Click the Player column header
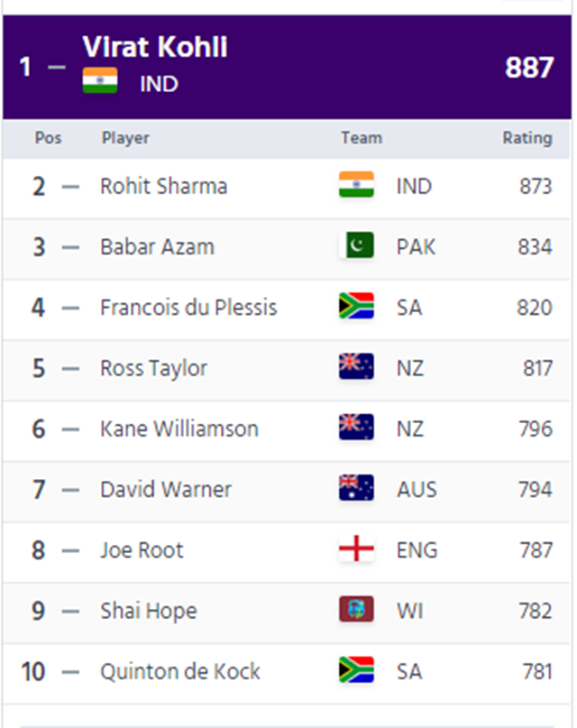This screenshot has height=728, width=577. point(125,138)
